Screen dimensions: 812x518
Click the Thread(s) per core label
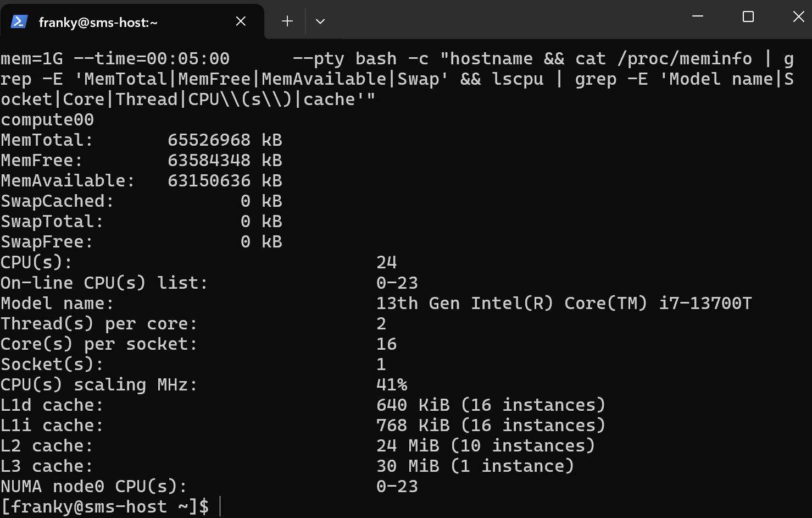coord(99,324)
